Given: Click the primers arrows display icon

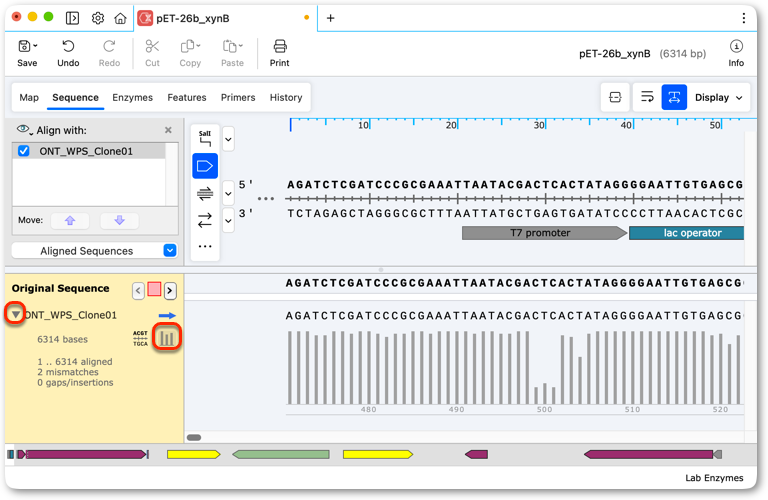Looking at the screenshot, I should click(205, 220).
